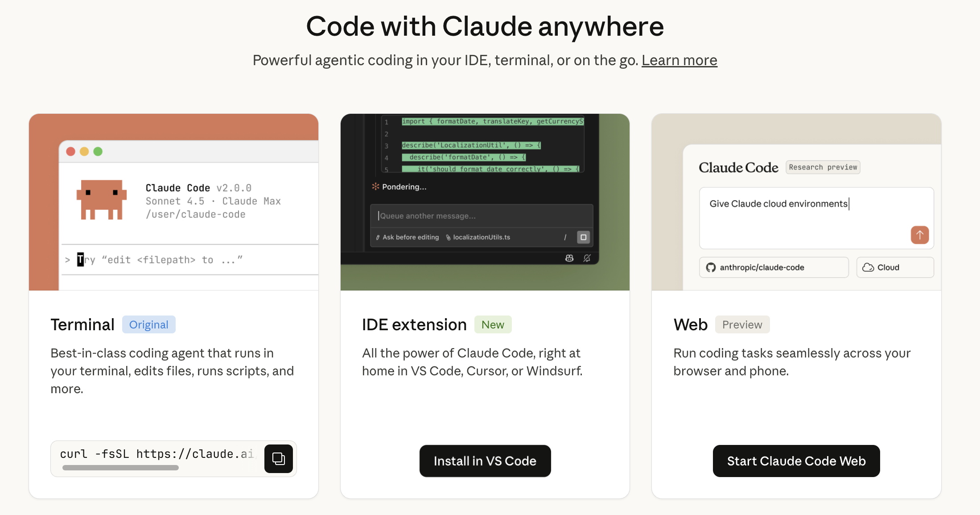Click the describe('LocalizationUtil') code line
This screenshot has height=515, width=980.
coord(471,145)
